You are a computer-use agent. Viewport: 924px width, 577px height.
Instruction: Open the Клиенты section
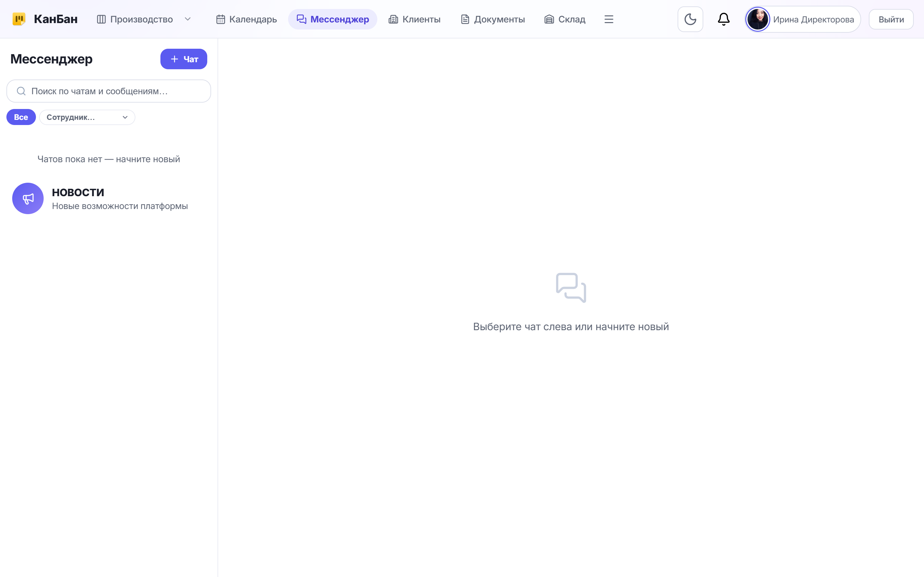414,19
